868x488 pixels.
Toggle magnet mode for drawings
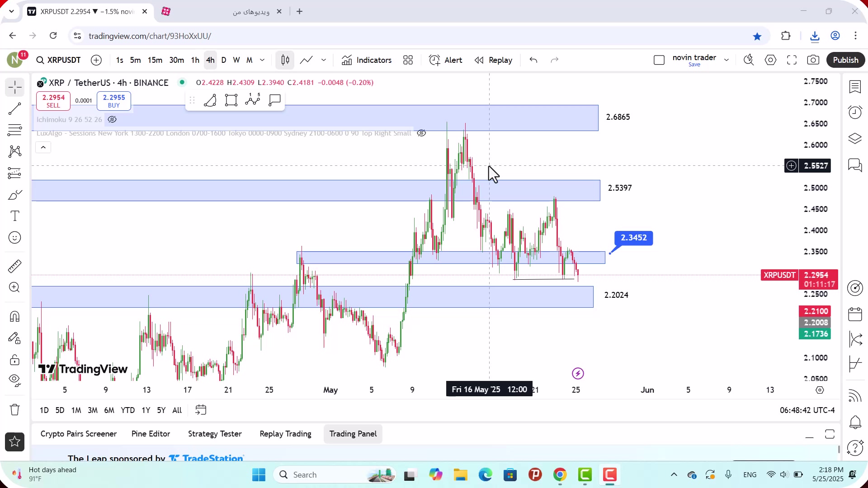pos(15,316)
